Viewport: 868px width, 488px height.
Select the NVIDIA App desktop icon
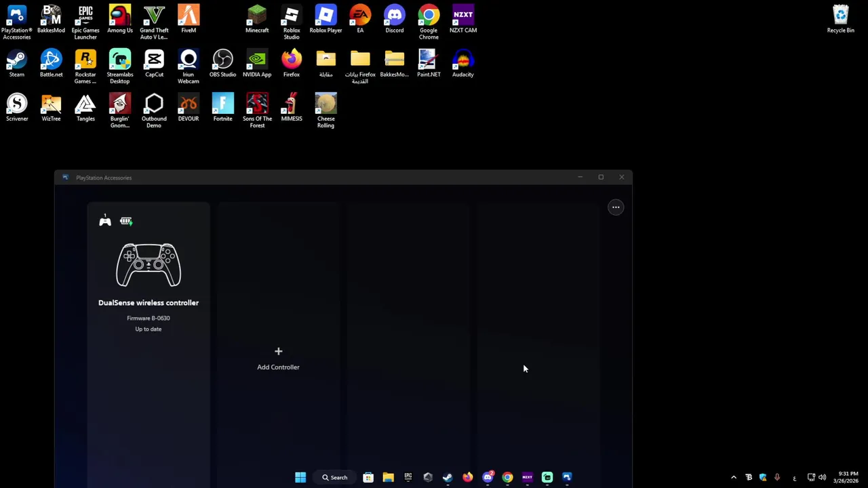click(x=257, y=63)
